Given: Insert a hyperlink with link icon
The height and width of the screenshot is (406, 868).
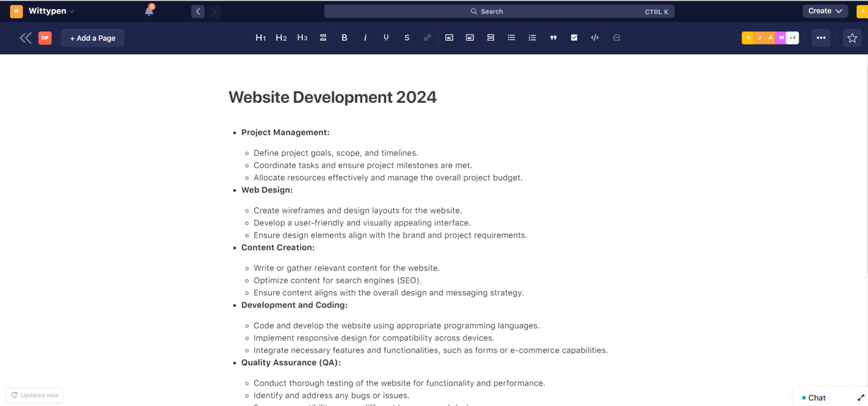Looking at the screenshot, I should tap(428, 38).
